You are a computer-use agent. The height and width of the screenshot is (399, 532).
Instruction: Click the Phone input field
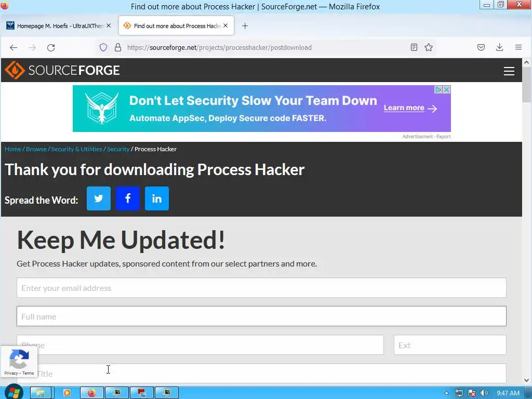[x=200, y=345]
